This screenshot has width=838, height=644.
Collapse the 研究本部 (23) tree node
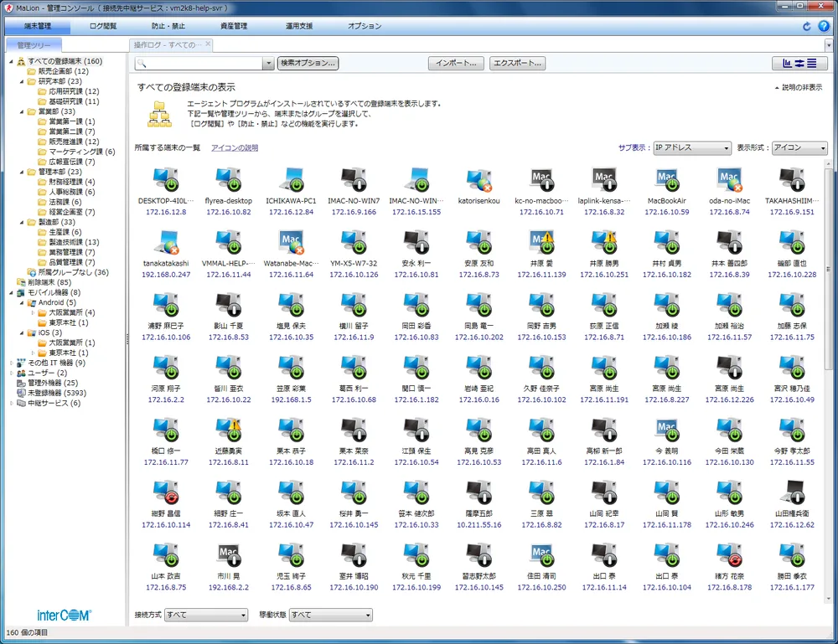[22, 82]
